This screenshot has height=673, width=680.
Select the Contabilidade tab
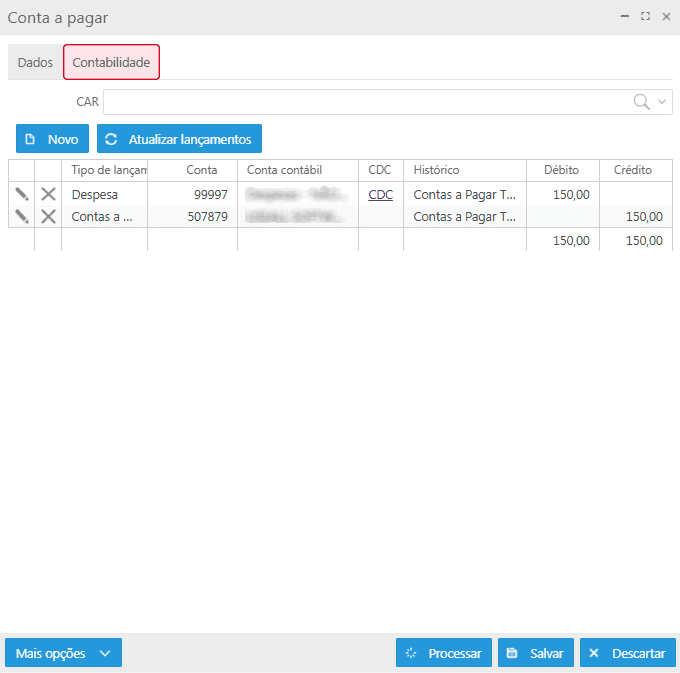point(111,62)
